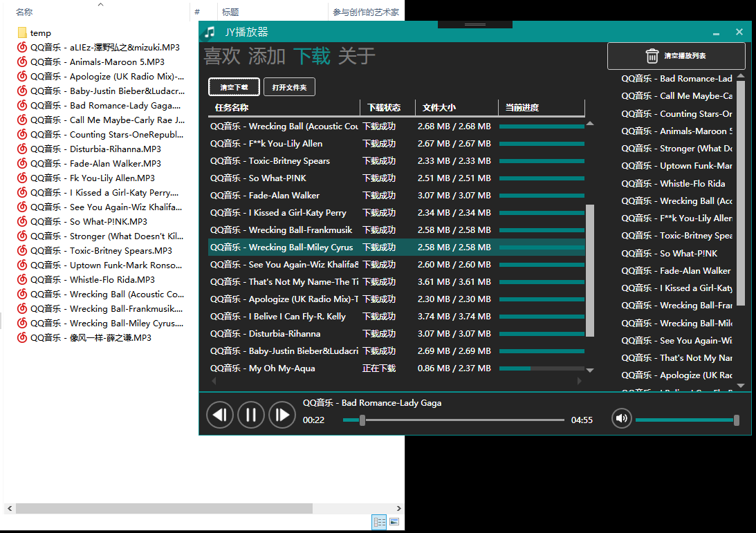Click the playlist vertical scrollbar thumb

(x=741, y=193)
